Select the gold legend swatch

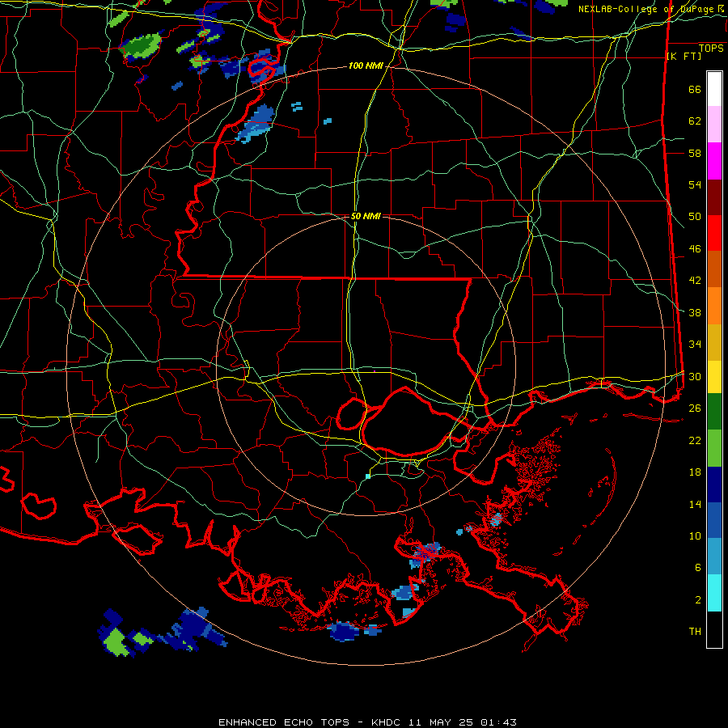[714, 343]
